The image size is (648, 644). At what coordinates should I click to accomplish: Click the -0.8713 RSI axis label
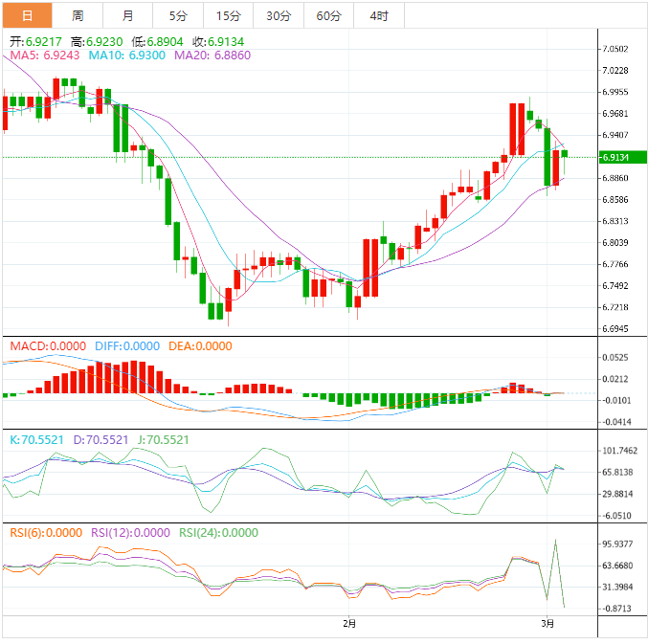pyautogui.click(x=615, y=609)
